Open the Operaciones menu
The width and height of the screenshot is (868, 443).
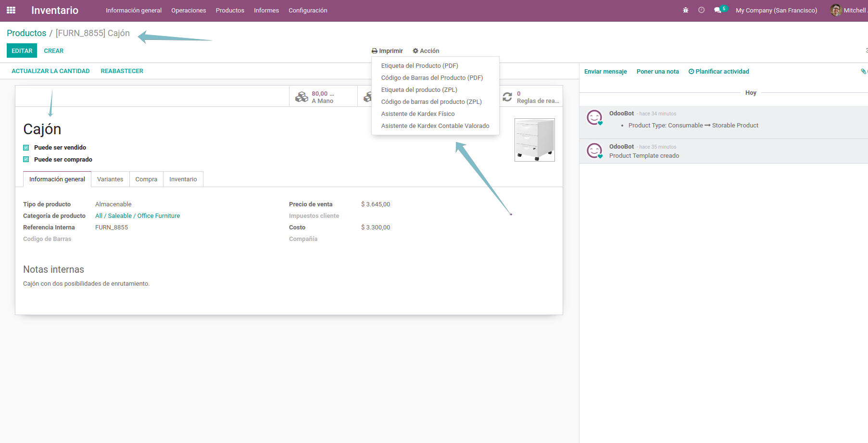tap(189, 10)
